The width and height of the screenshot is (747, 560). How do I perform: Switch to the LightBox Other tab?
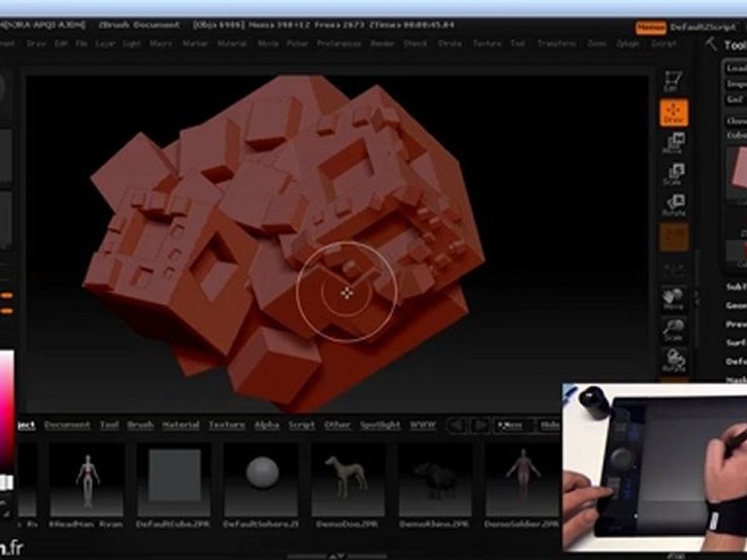(x=337, y=425)
